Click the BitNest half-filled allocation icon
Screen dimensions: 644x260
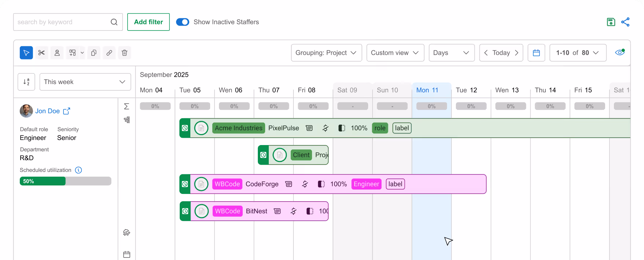tap(310, 211)
